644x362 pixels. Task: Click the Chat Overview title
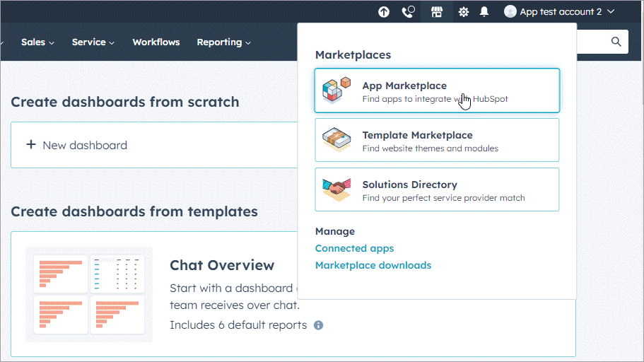pos(222,265)
